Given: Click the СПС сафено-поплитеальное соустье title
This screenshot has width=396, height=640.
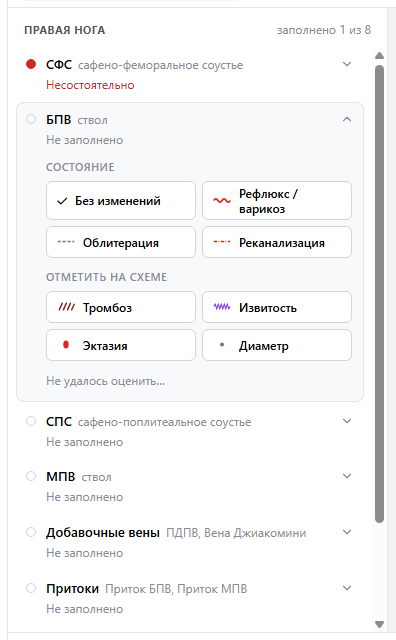Looking at the screenshot, I should click(x=149, y=422).
